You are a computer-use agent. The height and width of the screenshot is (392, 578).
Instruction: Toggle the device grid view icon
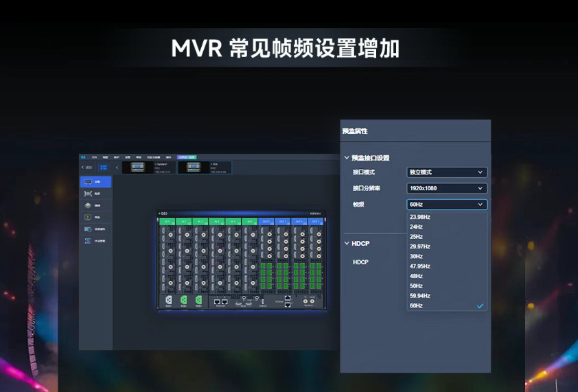click(104, 168)
